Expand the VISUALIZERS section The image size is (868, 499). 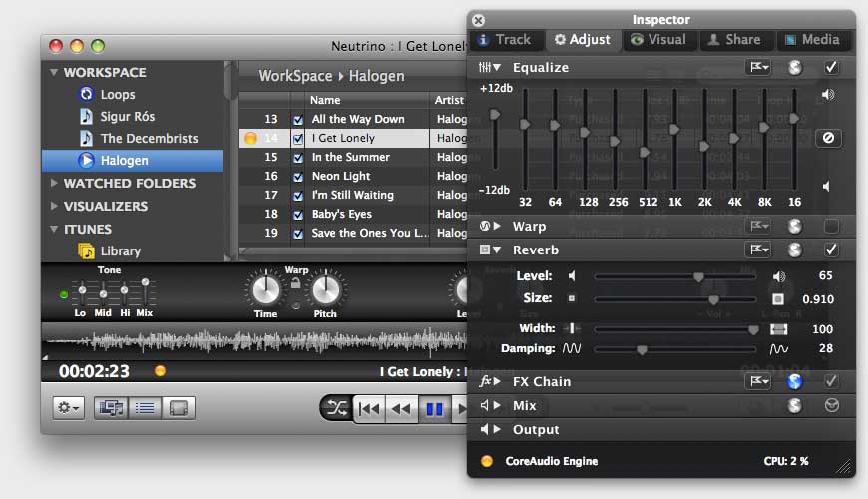click(x=54, y=206)
